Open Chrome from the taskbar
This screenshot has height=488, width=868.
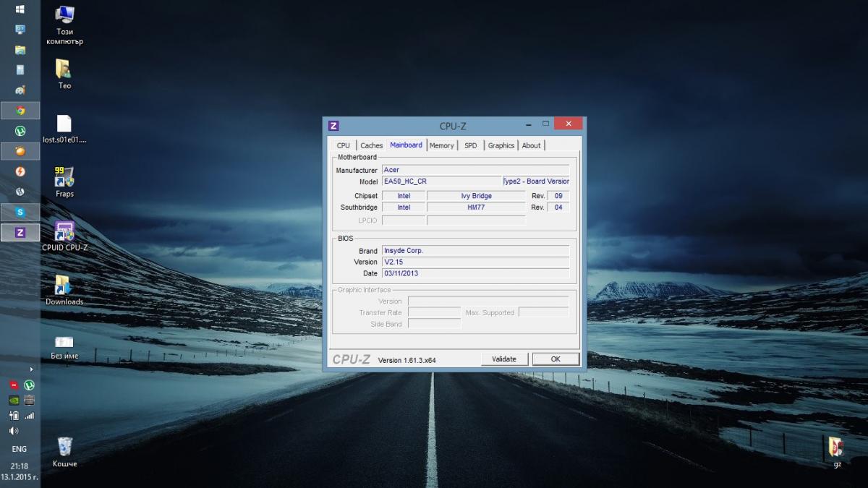20,111
